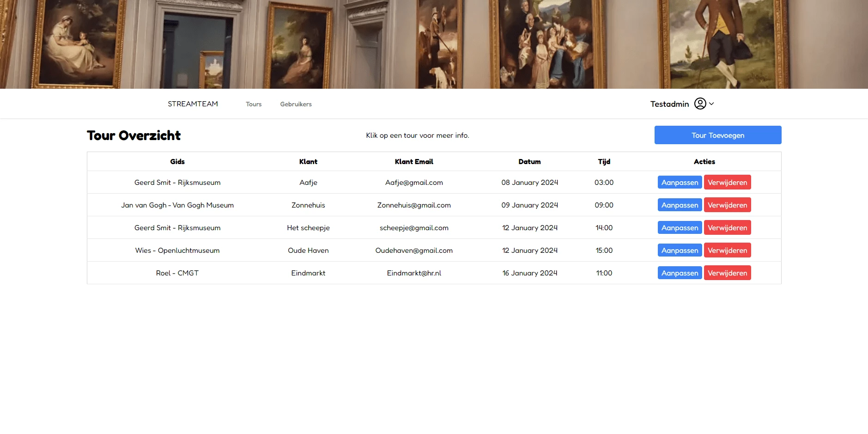The height and width of the screenshot is (434, 868).
Task: Click the Klant Email column header
Action: point(414,161)
